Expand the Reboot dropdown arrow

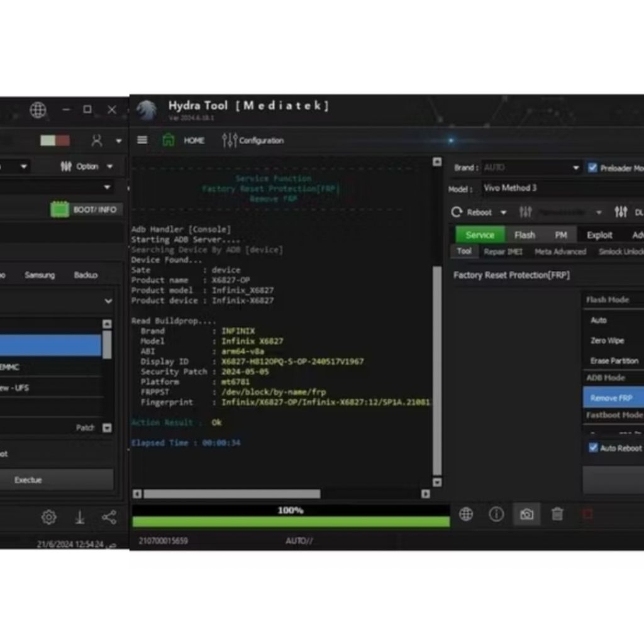point(503,213)
